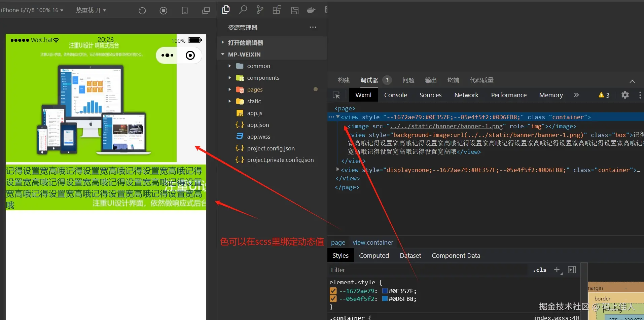644x320 pixels.
Task: Select the Computed tab
Action: click(x=374, y=255)
